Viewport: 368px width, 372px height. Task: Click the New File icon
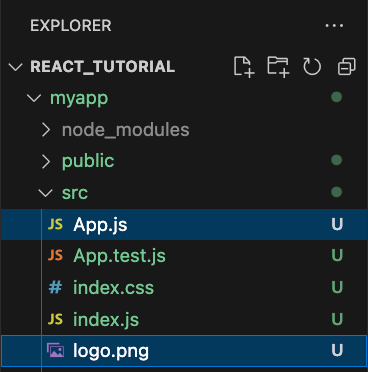[244, 67]
